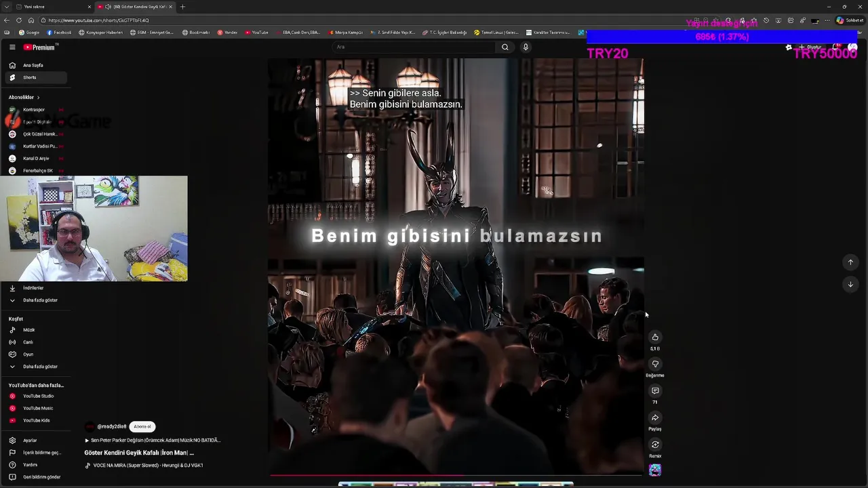Click the search magnifier button

click(x=505, y=47)
